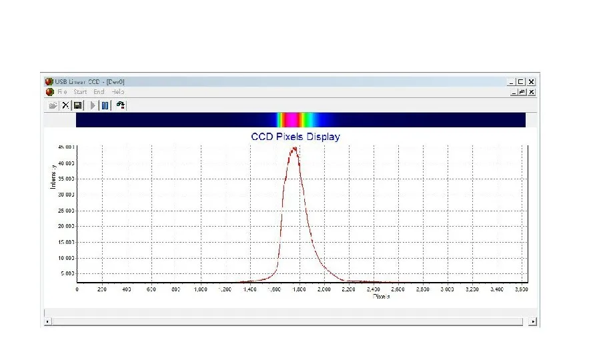Image resolution: width=591 pixels, height=364 pixels.
Task: Open the End menu item
Action: [99, 92]
